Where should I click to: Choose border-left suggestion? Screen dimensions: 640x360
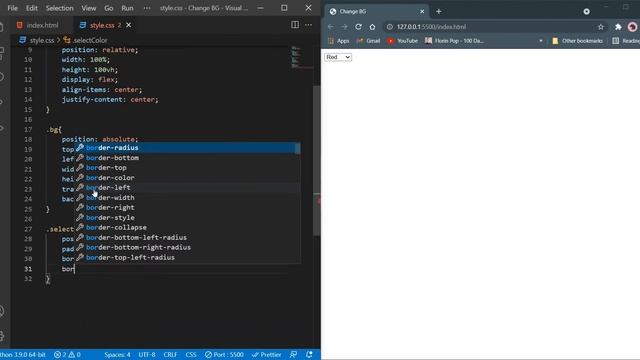pyautogui.click(x=187, y=188)
